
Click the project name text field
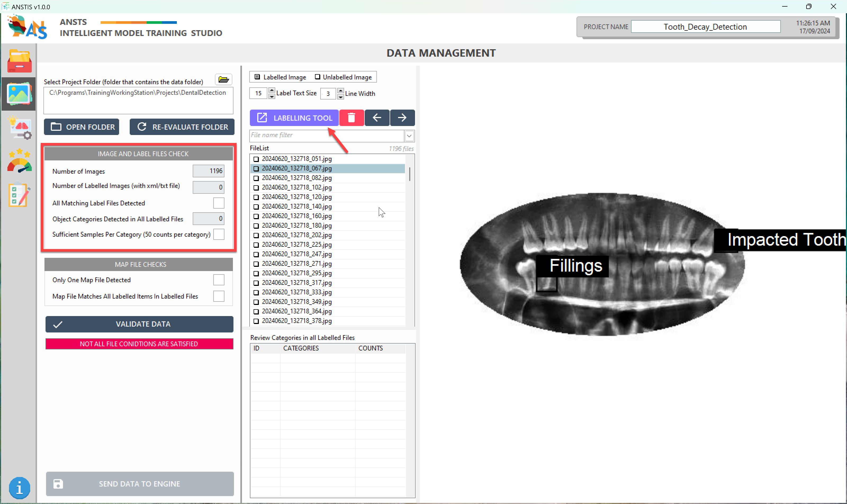point(705,27)
